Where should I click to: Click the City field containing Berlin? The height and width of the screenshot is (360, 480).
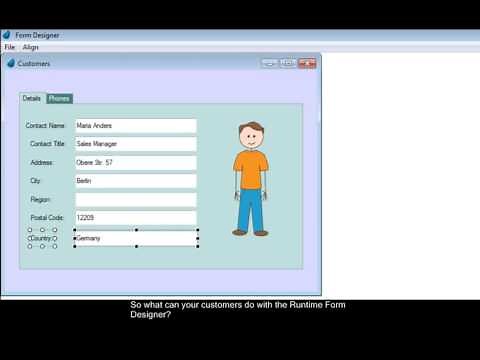pos(136,181)
